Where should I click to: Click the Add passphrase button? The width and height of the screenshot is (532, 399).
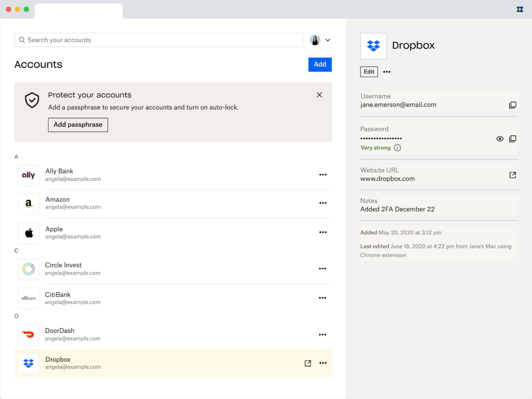[78, 125]
